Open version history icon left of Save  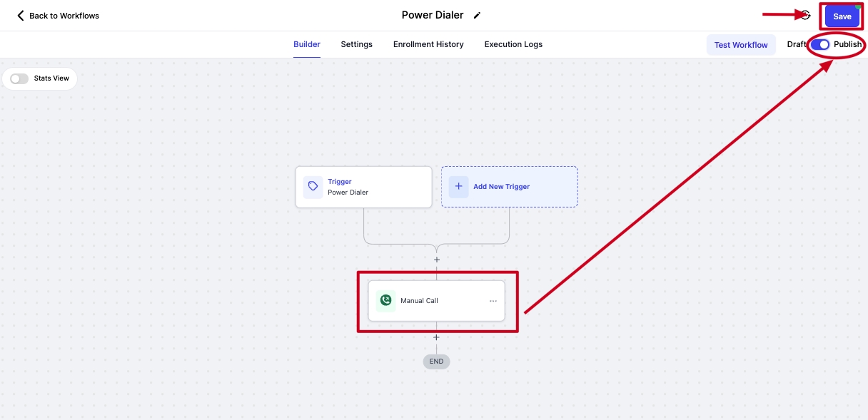click(x=806, y=16)
